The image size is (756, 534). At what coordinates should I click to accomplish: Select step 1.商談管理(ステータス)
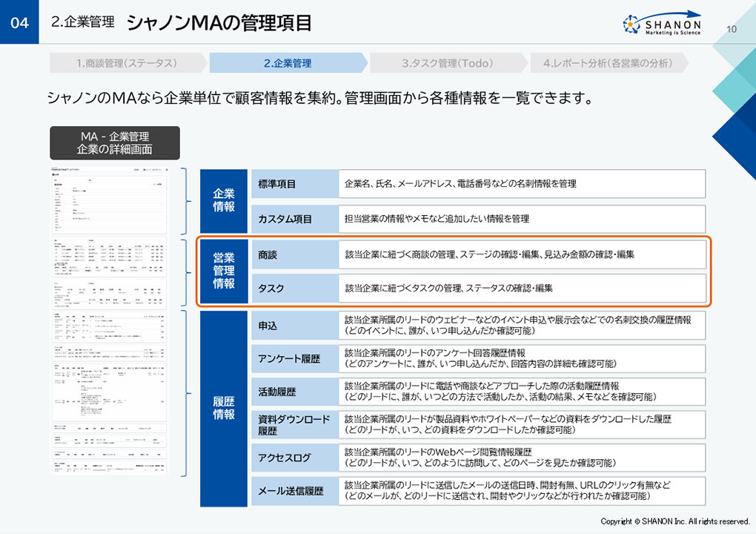click(x=127, y=63)
